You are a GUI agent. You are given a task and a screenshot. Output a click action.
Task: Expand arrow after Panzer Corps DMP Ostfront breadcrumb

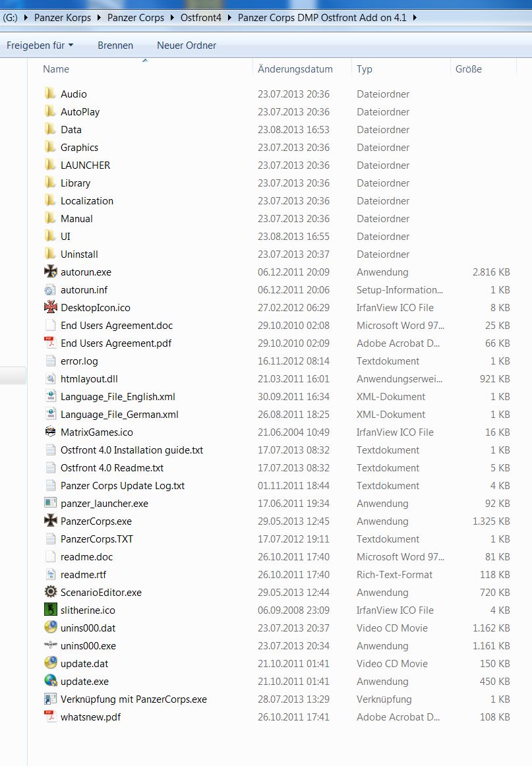(x=414, y=18)
